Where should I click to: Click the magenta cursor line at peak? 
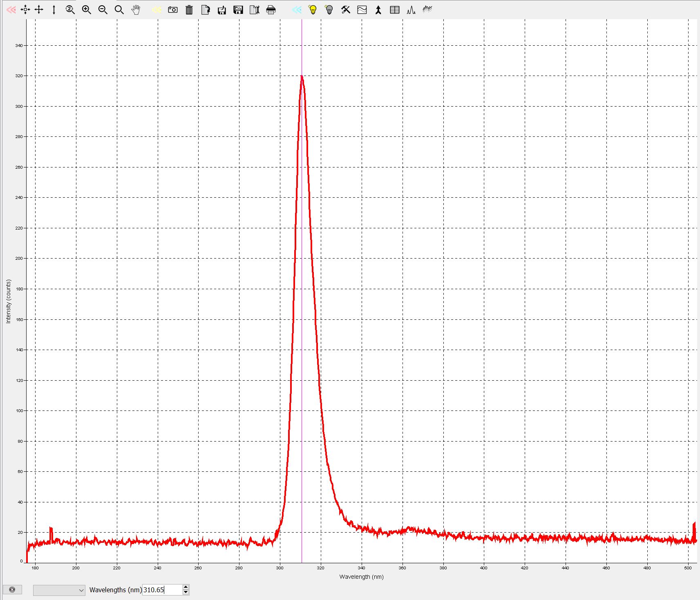[x=302, y=286]
